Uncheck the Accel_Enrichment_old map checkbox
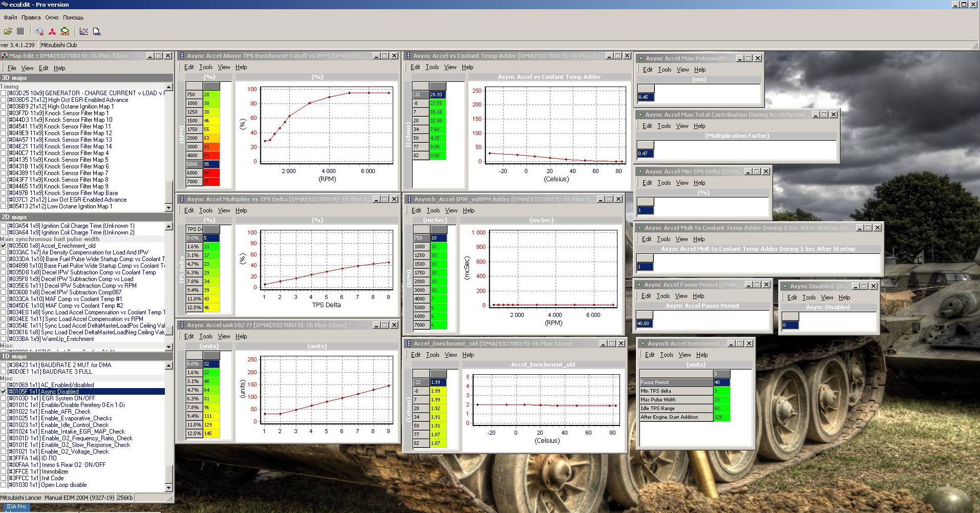 pos(4,246)
